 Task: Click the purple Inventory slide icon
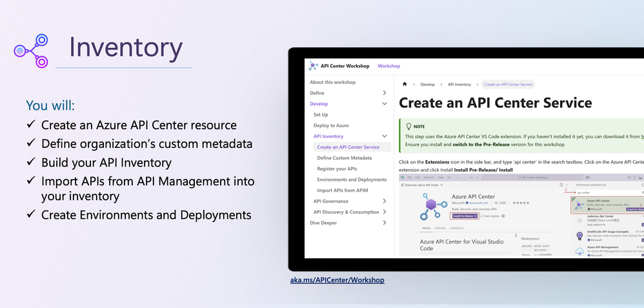[x=31, y=51]
